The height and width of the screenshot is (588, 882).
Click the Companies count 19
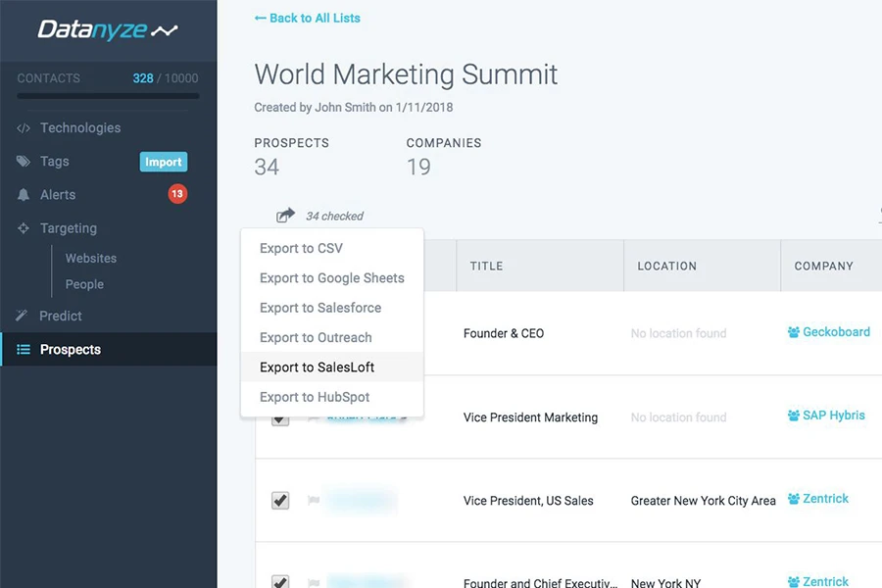click(418, 168)
